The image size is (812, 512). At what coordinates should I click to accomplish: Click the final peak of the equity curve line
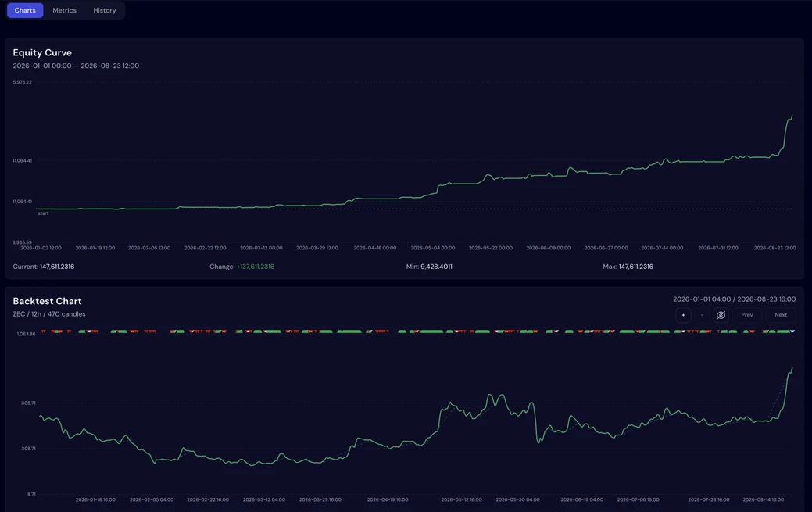[x=792, y=116]
